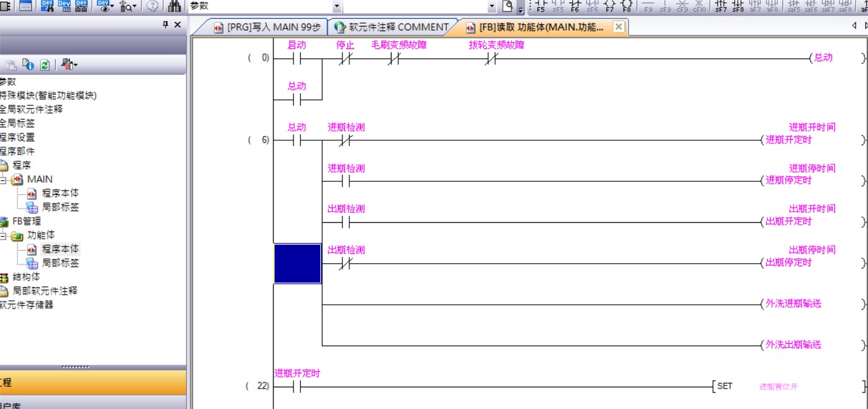Close the FB 功能体 editor tab
Viewport: 868px width, 409px height.
(x=618, y=27)
